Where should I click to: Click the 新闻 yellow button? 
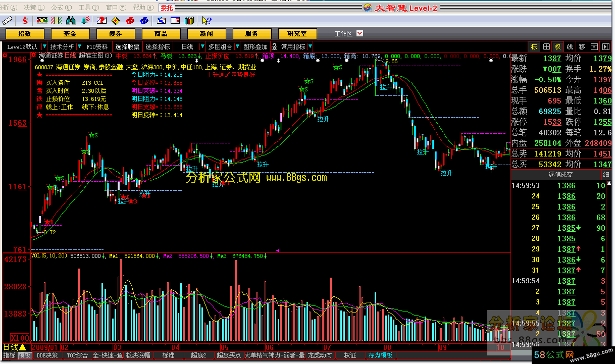click(x=206, y=34)
